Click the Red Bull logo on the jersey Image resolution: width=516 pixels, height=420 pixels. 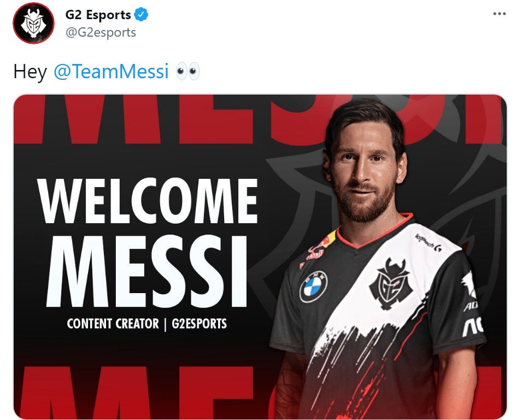(x=318, y=249)
